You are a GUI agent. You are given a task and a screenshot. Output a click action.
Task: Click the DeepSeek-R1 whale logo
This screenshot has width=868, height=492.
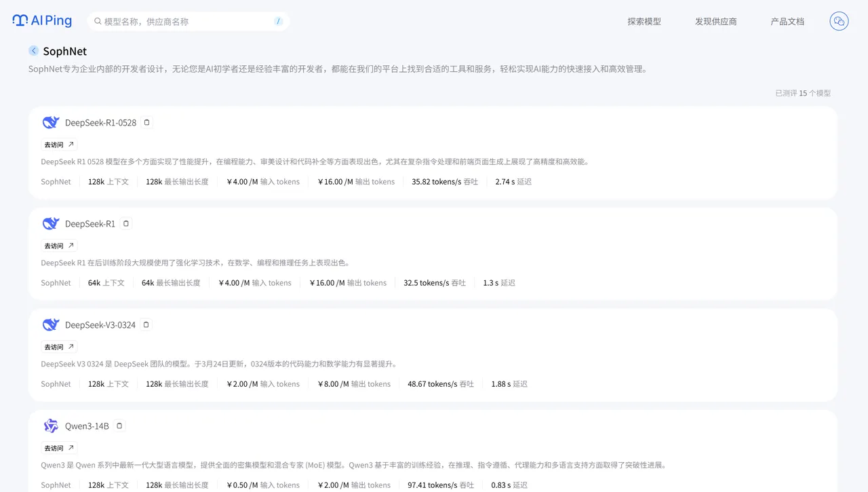click(51, 224)
